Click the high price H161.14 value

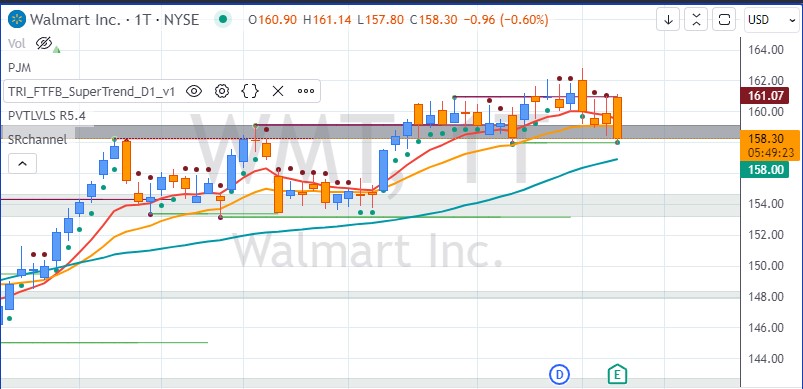tap(327, 20)
